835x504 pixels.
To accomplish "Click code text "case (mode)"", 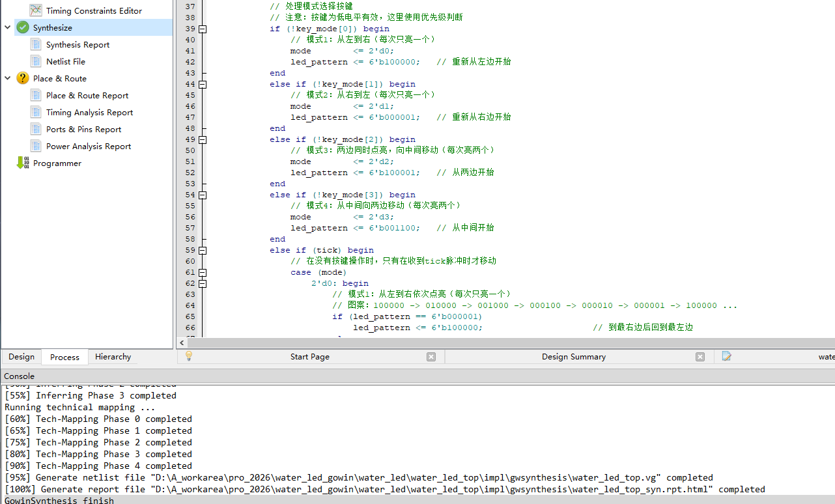I will point(319,272).
